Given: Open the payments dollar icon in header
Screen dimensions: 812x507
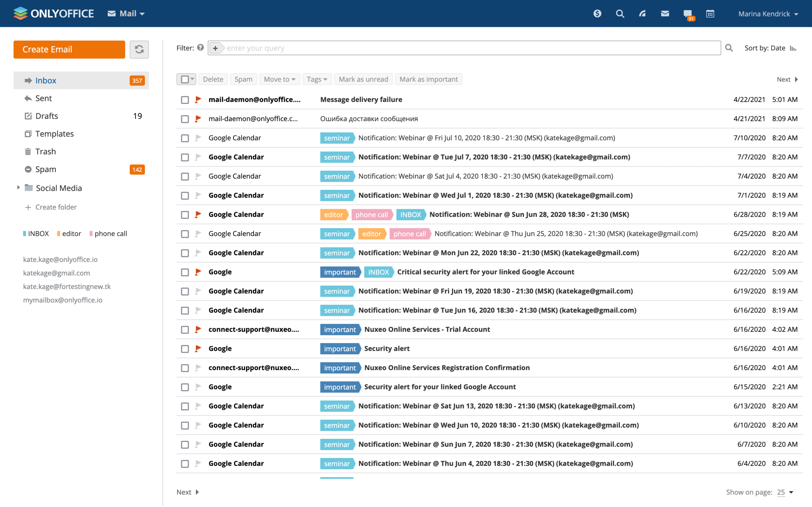Looking at the screenshot, I should (x=597, y=13).
